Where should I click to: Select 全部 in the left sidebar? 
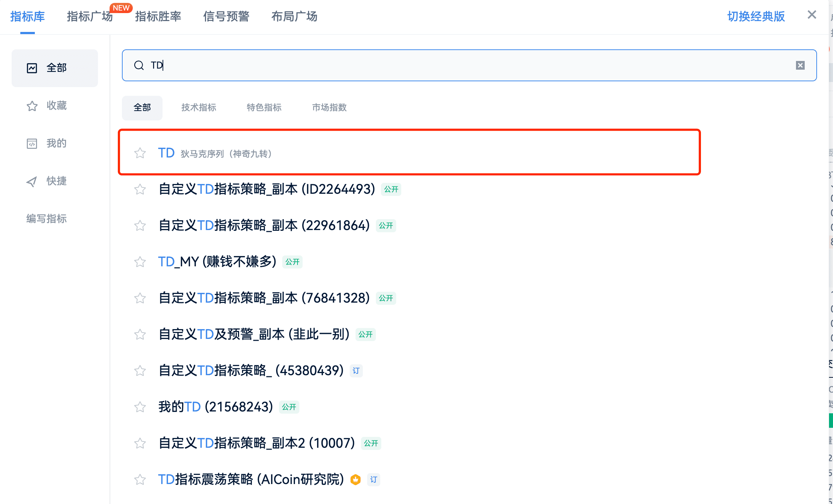pyautogui.click(x=55, y=68)
